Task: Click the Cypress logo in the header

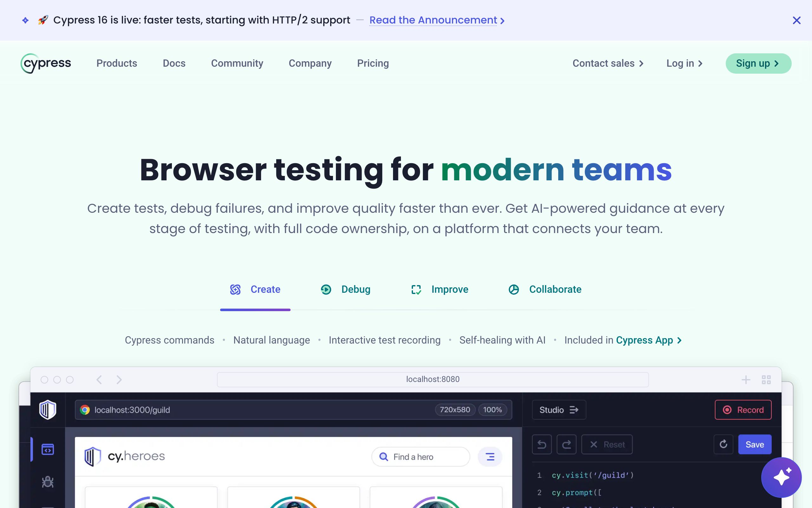Action: [x=46, y=63]
